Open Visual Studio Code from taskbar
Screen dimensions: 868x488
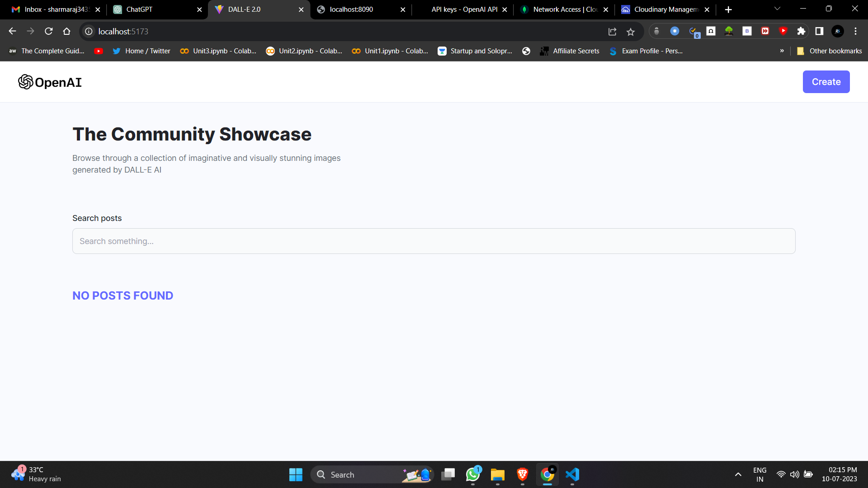[x=572, y=474]
